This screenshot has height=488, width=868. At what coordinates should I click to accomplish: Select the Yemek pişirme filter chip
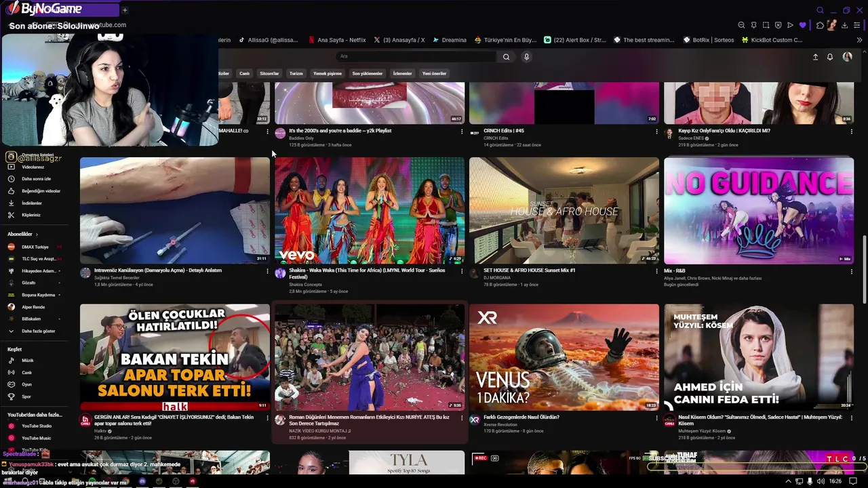[328, 73]
